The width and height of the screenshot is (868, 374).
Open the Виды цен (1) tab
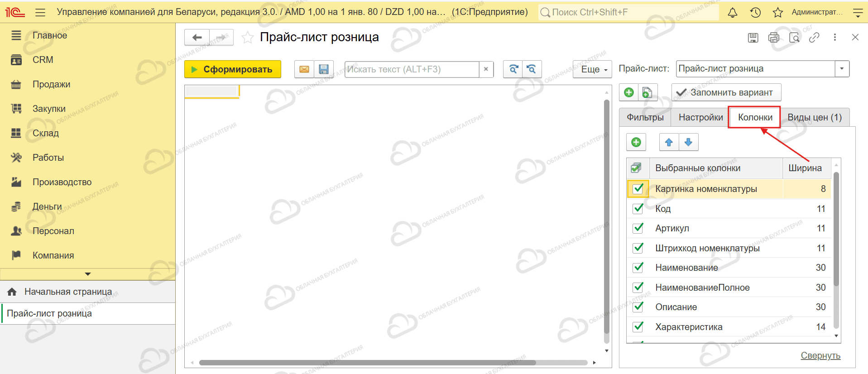[815, 117]
